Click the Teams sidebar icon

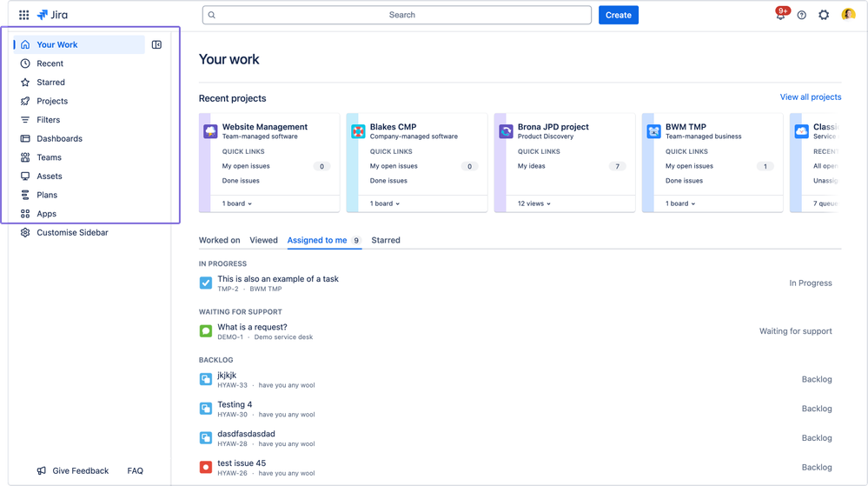(x=25, y=157)
